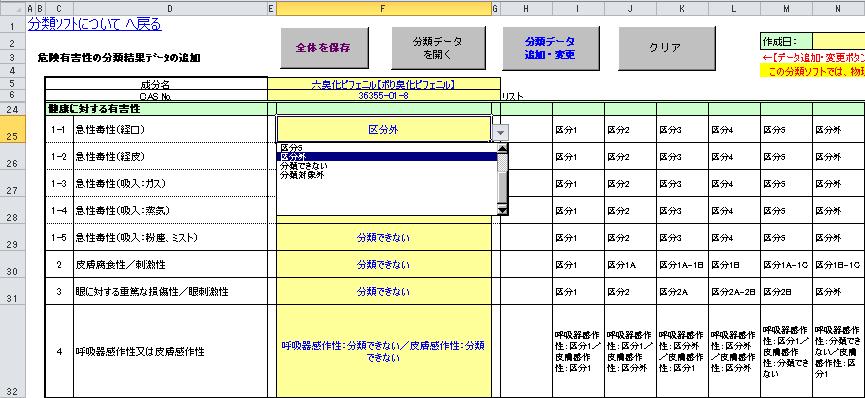Select 分類できない in the dropdown list

303,166
